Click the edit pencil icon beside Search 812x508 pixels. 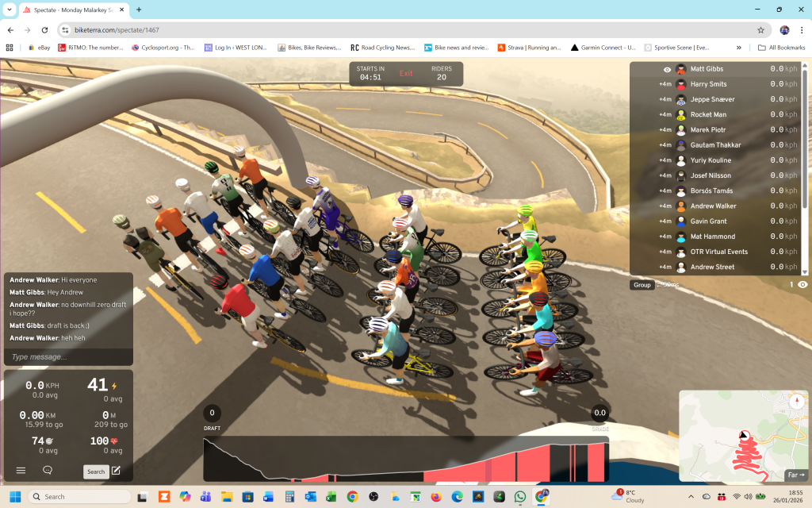117,471
